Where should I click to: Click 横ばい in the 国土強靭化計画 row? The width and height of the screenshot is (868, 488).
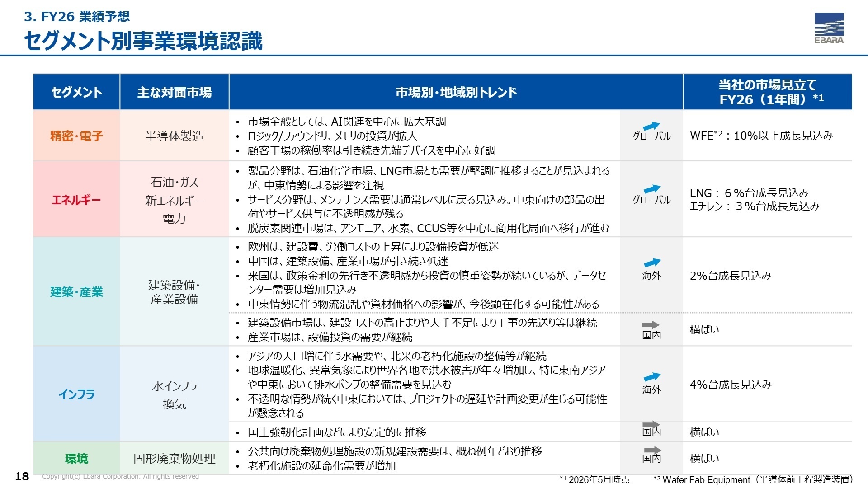click(x=704, y=432)
